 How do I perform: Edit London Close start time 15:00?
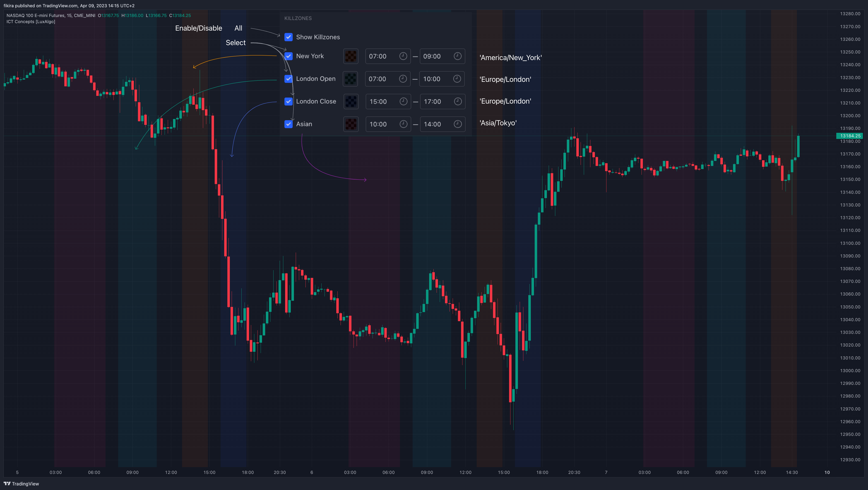point(388,102)
